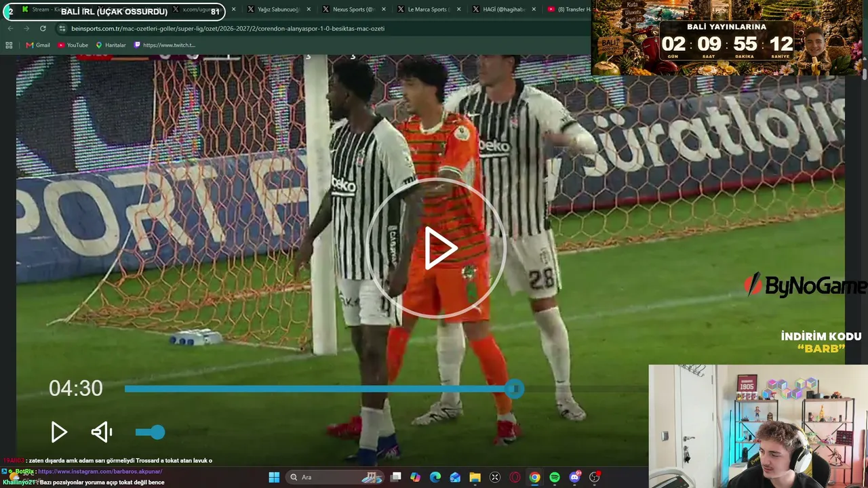
Task: Click the ByNoGame sponsor logo
Action: tap(805, 285)
